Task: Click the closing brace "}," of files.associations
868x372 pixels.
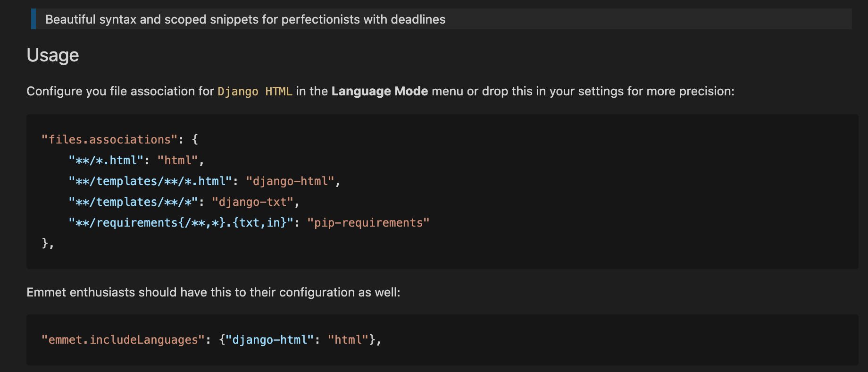Action: click(x=48, y=244)
